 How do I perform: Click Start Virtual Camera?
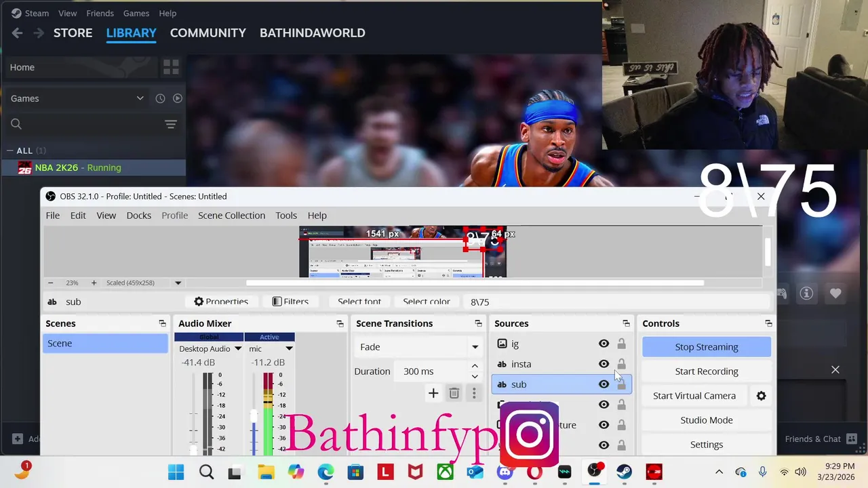click(694, 396)
